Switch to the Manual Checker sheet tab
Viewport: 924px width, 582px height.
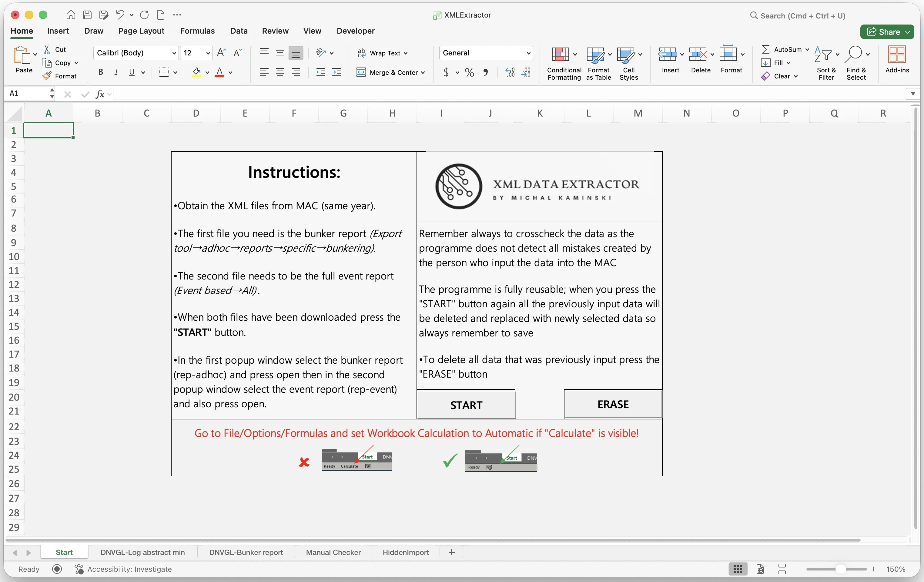tap(333, 552)
